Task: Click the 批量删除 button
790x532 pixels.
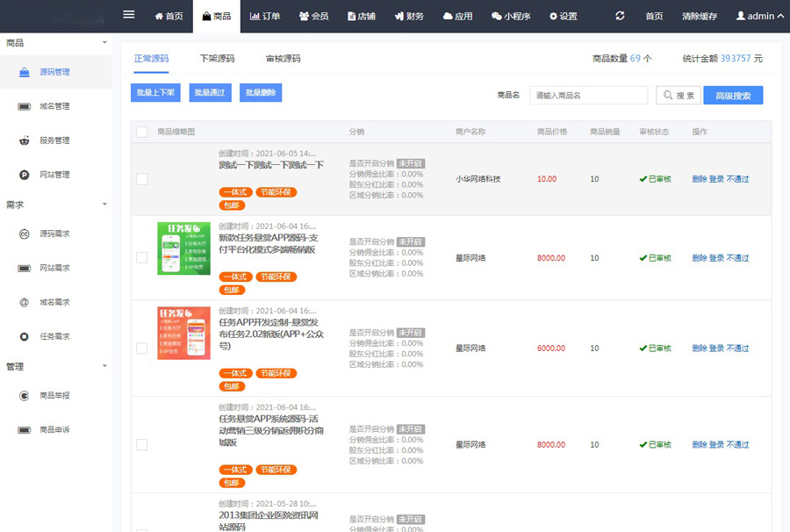Action: (x=260, y=92)
